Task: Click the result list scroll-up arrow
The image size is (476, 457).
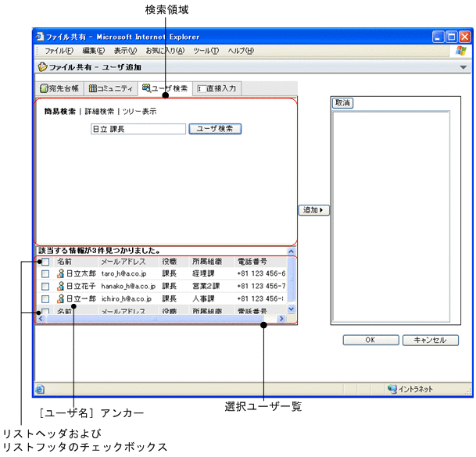Action: [x=291, y=252]
